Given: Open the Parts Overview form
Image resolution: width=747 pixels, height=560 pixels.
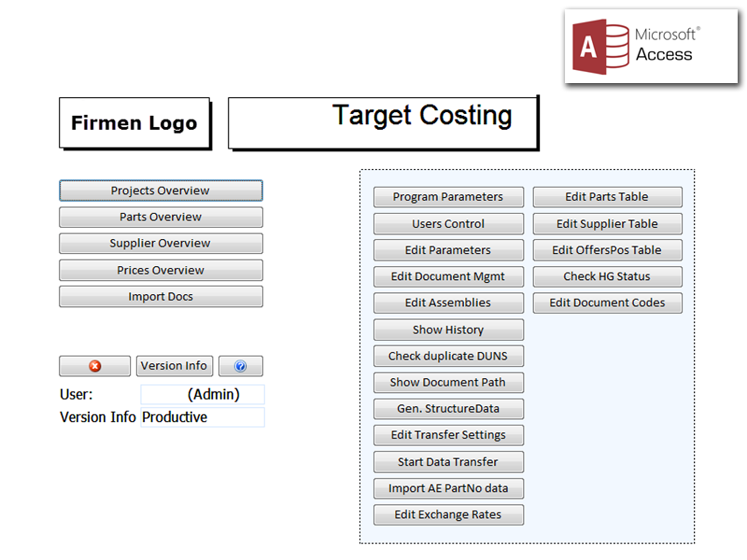Looking at the screenshot, I should click(161, 217).
